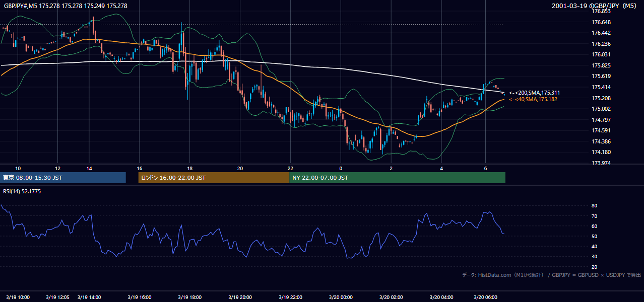Select the NY 22:00-07:00 JST session bar
The width and height of the screenshot is (644, 302).
pyautogui.click(x=397, y=178)
